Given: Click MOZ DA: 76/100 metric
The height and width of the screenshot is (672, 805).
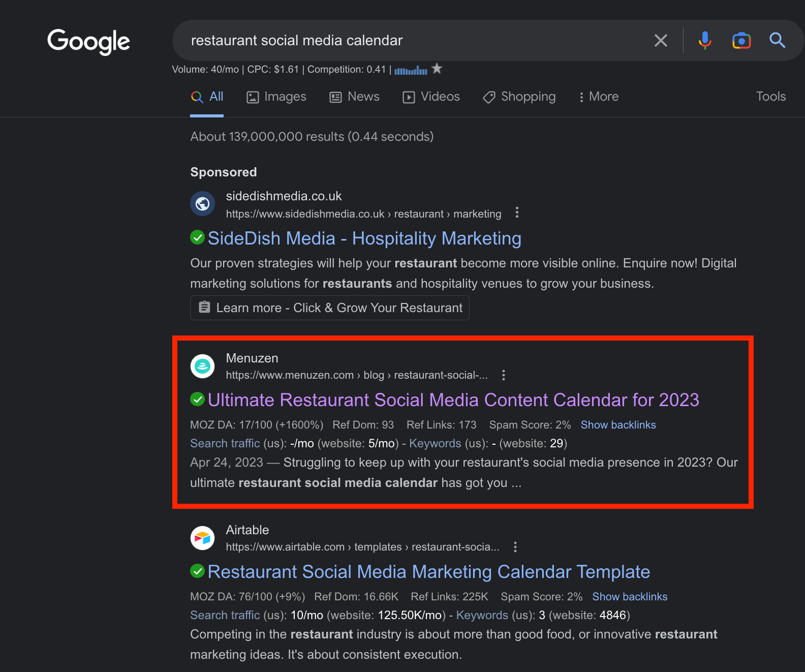Looking at the screenshot, I should click(247, 597).
